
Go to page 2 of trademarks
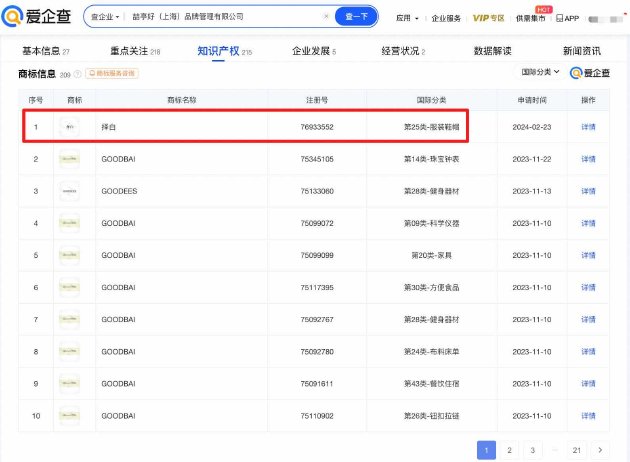click(509, 450)
